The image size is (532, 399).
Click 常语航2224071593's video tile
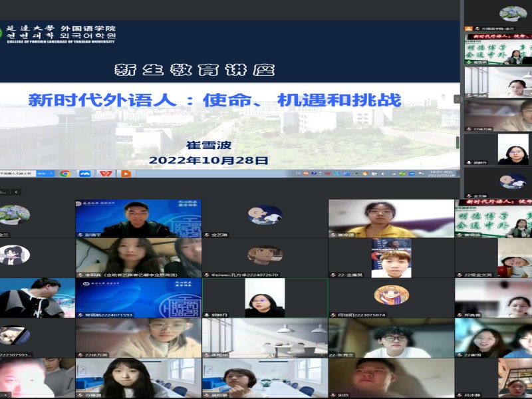tap(138, 297)
